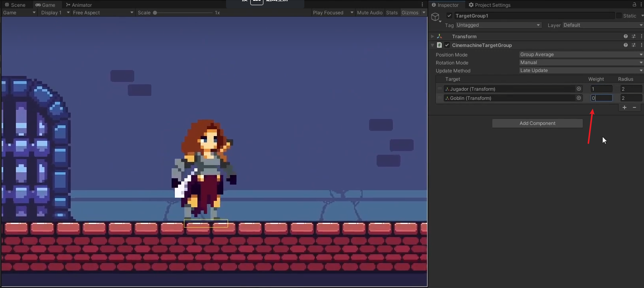Open object picker for Goblin target
644x288 pixels.
[579, 98]
